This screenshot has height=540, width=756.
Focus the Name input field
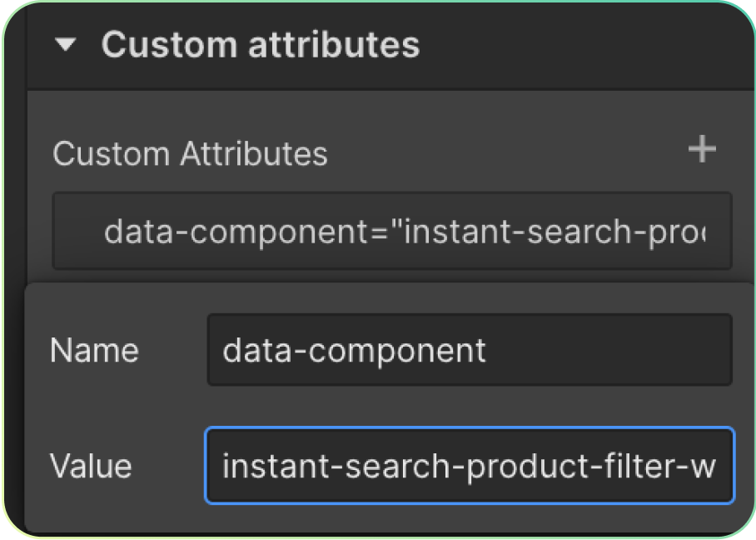[469, 350]
